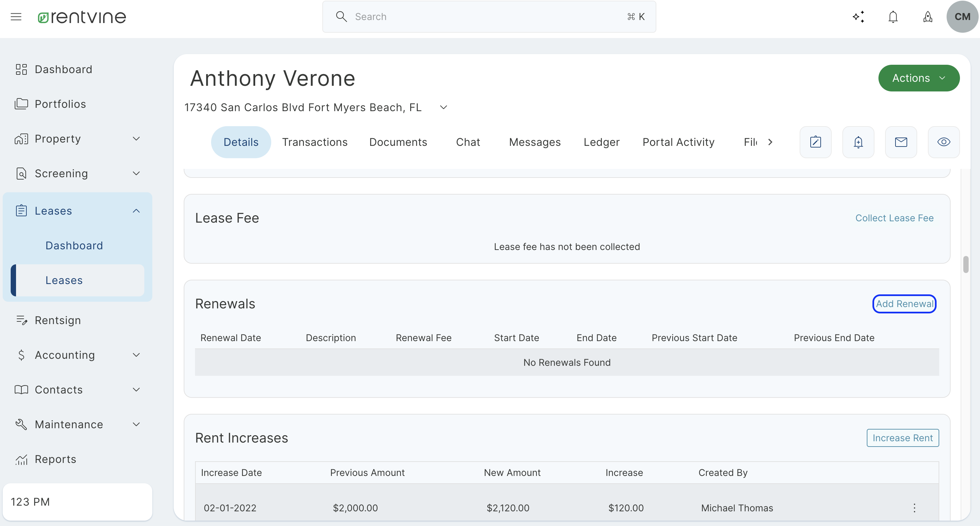Click the Maintenance wrench icon
The image size is (980, 526).
click(x=21, y=424)
